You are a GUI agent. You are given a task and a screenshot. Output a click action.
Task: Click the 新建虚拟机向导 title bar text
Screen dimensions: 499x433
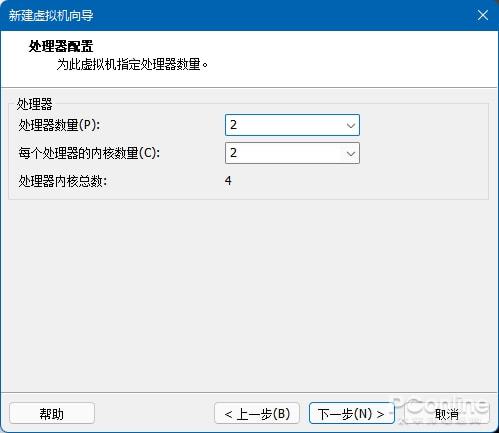(51, 15)
